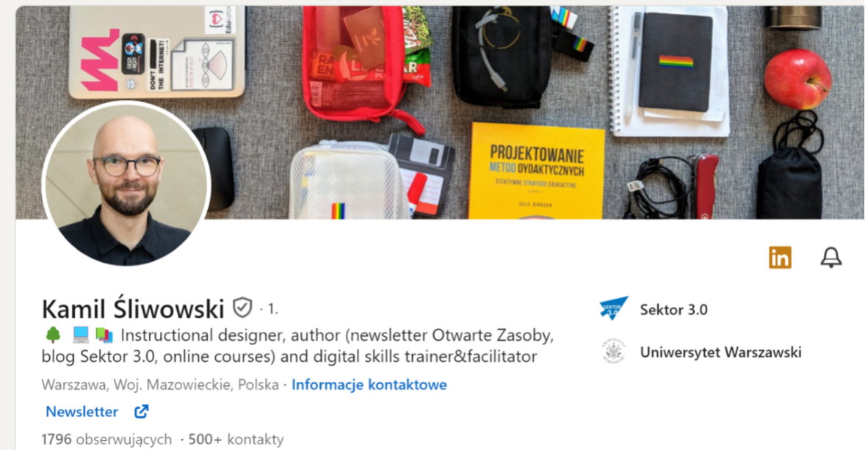This screenshot has width=868, height=453.
Task: Click the tree emoji in the headline
Action: pyautogui.click(x=53, y=335)
